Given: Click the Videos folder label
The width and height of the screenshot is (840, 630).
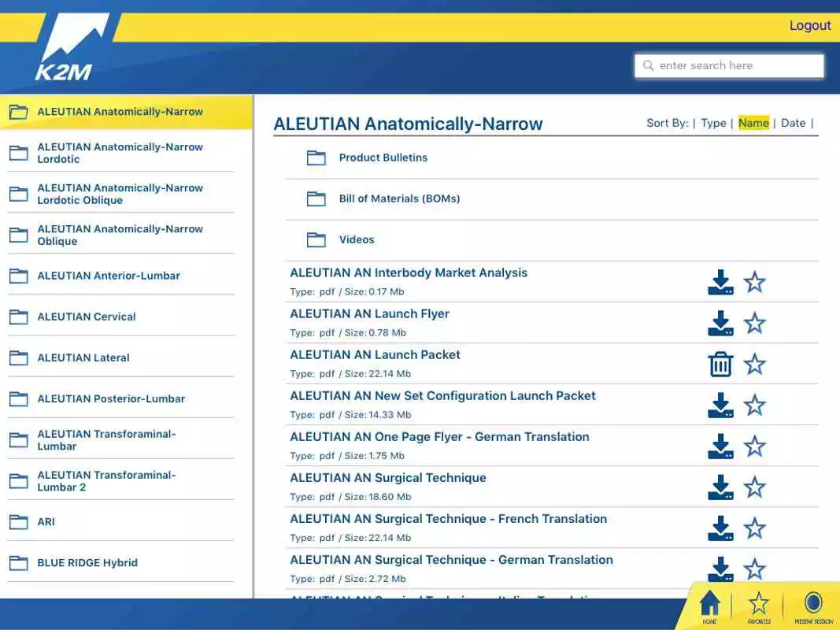Looking at the screenshot, I should tap(357, 239).
